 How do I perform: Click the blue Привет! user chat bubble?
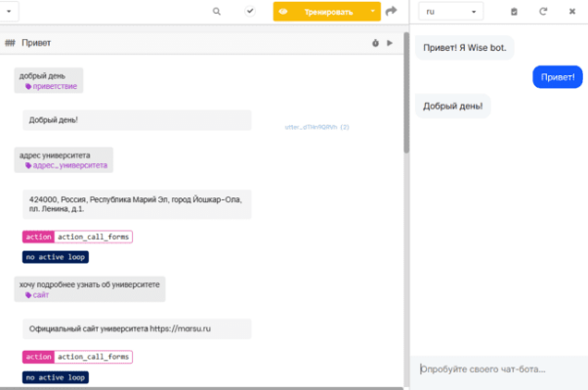click(x=558, y=77)
